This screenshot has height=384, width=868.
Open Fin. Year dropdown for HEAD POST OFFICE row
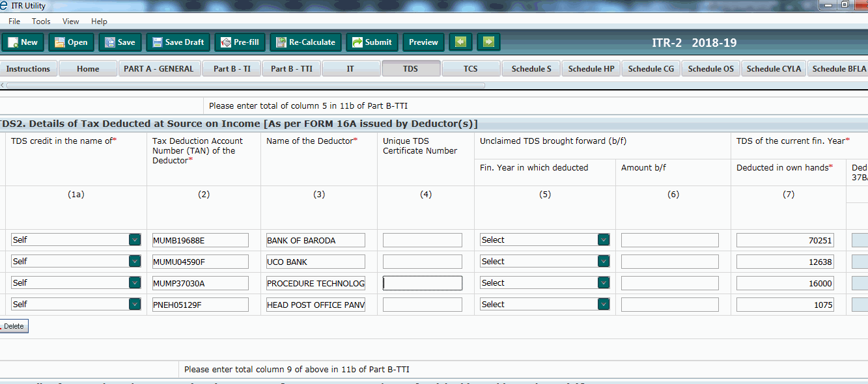[x=604, y=304]
